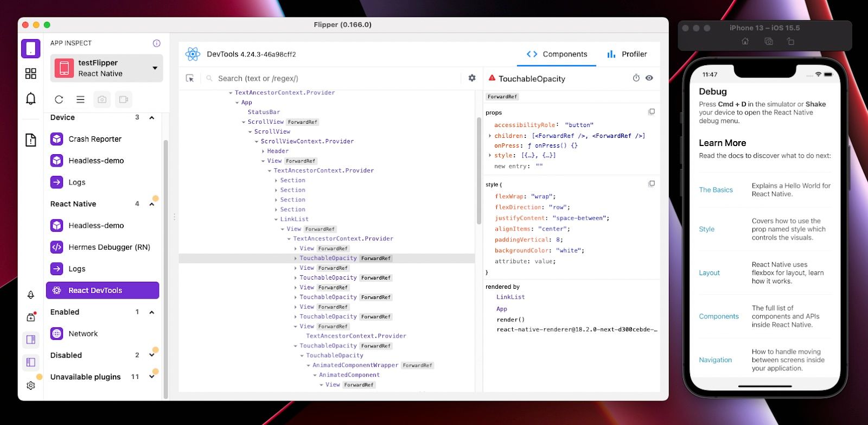
Task: Click the onPress function value
Action: click(x=552, y=146)
